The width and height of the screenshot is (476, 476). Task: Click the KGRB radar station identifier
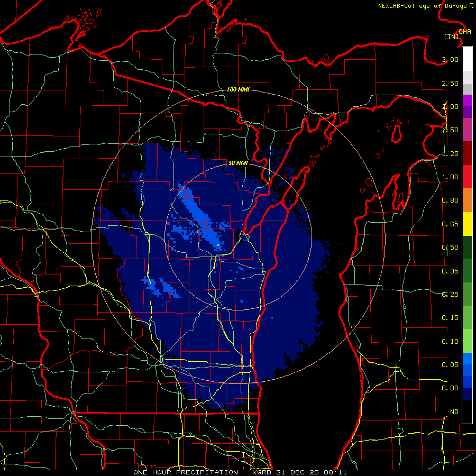[262, 472]
